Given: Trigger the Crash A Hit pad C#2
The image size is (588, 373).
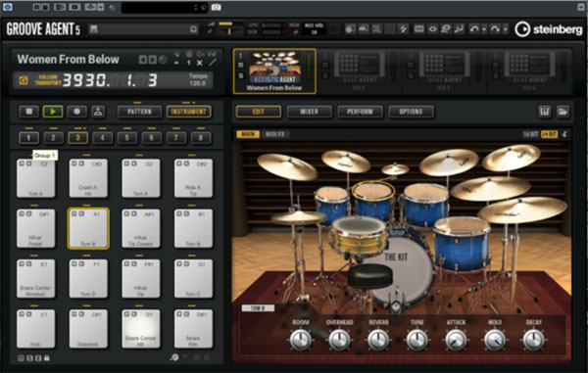Looking at the screenshot, I should 88,178.
